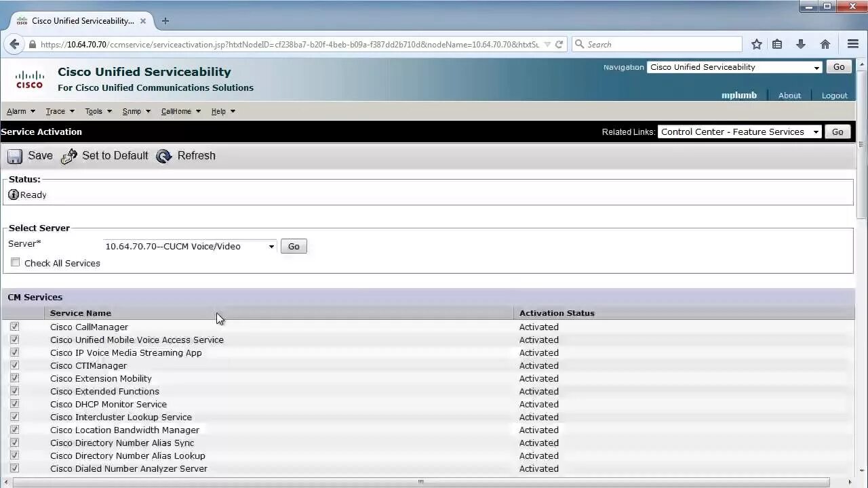
Task: Click the Cisco logo
Action: click(x=30, y=79)
